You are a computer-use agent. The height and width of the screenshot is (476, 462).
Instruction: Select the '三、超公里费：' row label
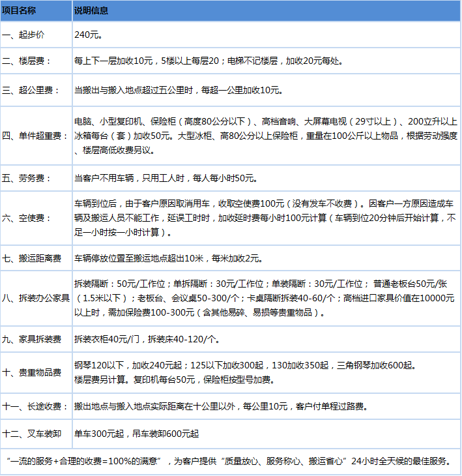[x=31, y=90]
